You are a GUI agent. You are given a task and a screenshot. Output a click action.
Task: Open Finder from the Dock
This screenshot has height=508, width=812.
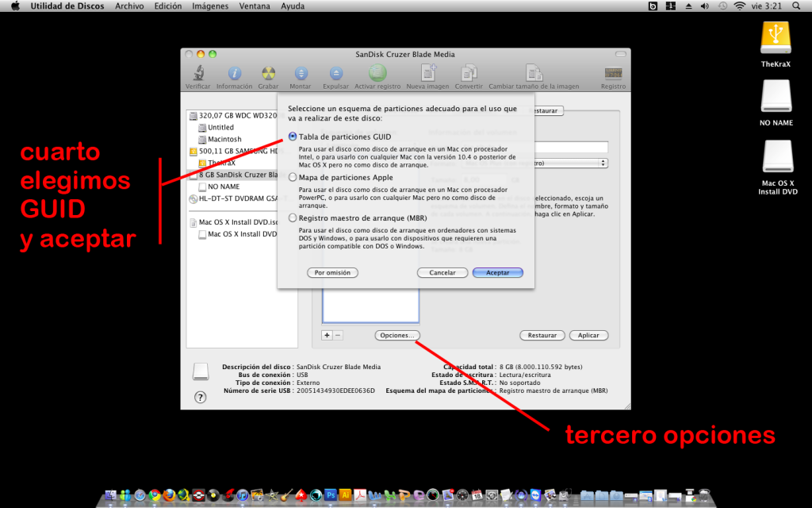coord(111,495)
